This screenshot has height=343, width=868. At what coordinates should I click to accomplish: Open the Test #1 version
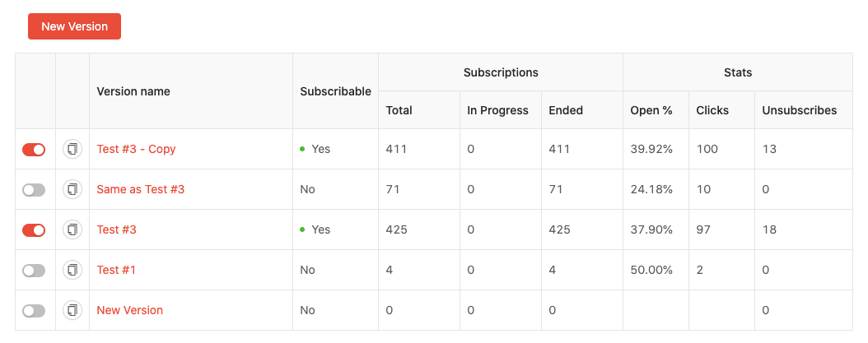[x=116, y=270]
